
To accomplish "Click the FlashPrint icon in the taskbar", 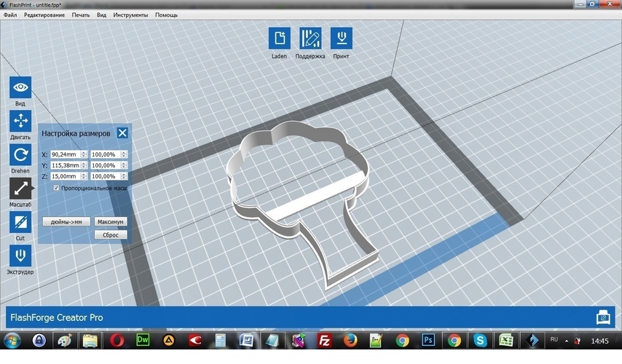I will 532,340.
